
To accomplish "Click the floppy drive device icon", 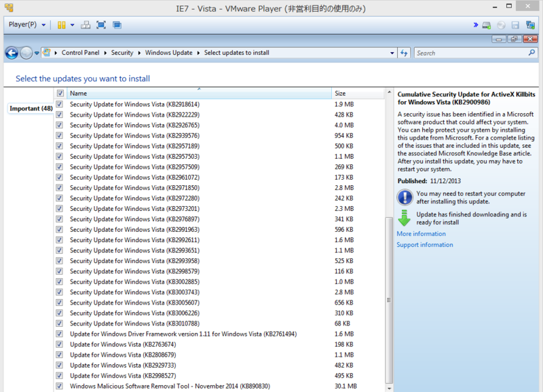I will pyautogui.click(x=515, y=25).
